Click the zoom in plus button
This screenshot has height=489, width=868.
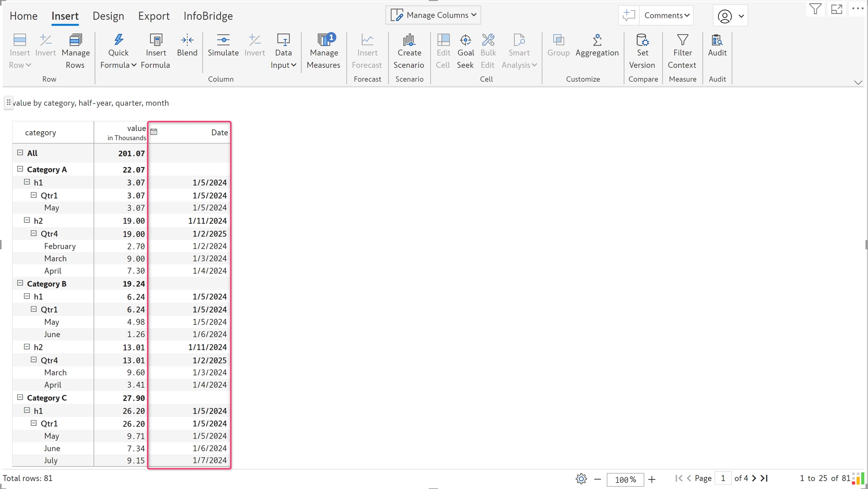pos(652,479)
